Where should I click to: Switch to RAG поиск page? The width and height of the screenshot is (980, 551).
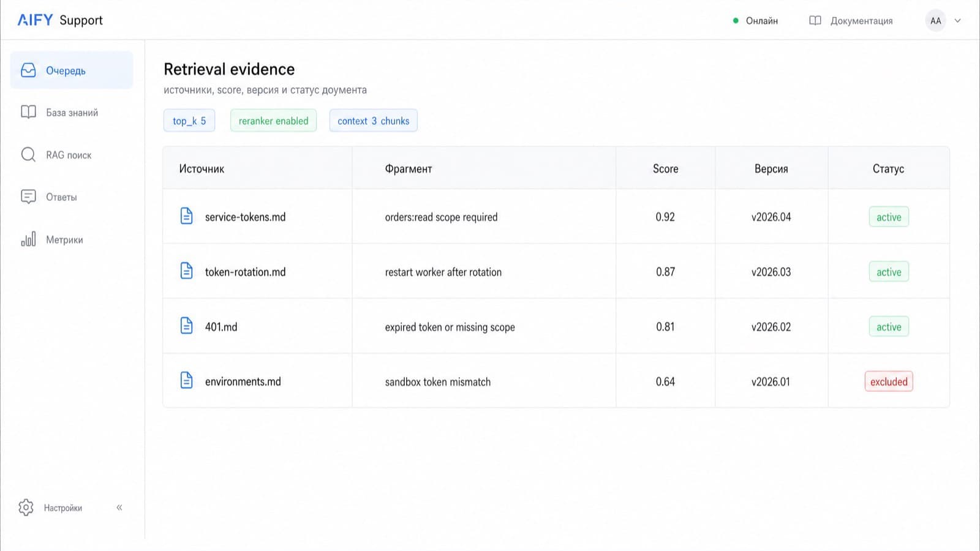point(72,155)
